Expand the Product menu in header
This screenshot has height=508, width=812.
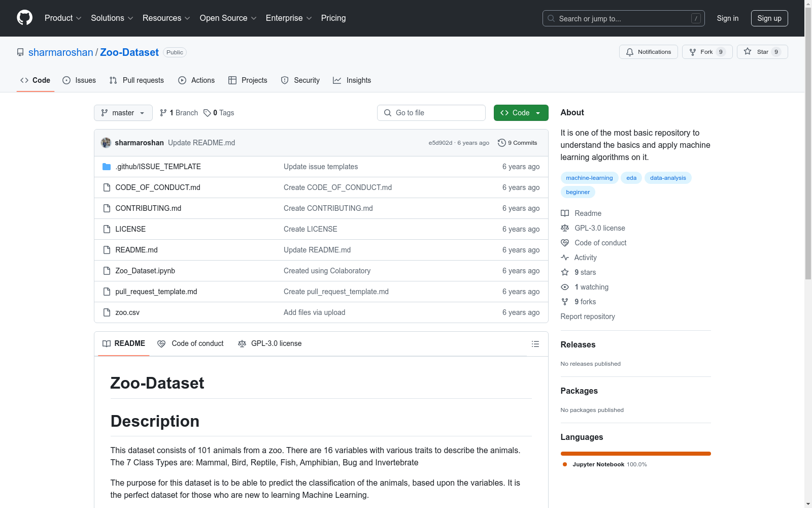pos(62,18)
